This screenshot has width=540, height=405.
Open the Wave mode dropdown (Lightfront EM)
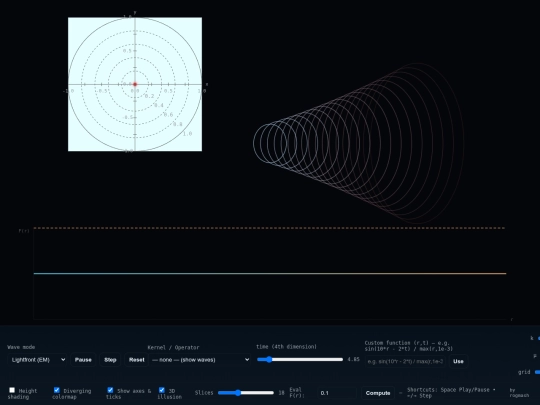tap(37, 360)
